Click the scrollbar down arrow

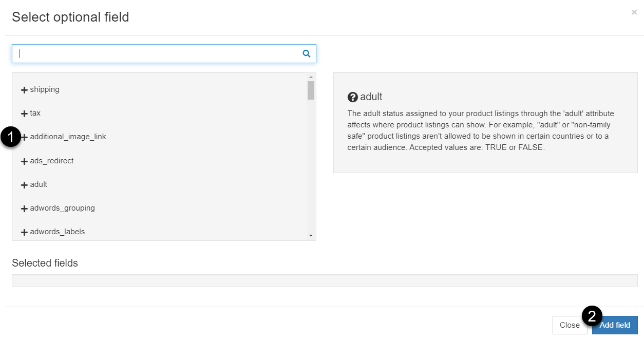pyautogui.click(x=311, y=236)
